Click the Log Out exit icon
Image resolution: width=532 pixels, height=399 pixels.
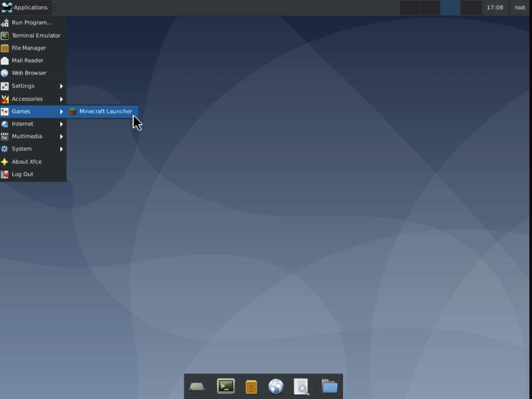(x=5, y=174)
